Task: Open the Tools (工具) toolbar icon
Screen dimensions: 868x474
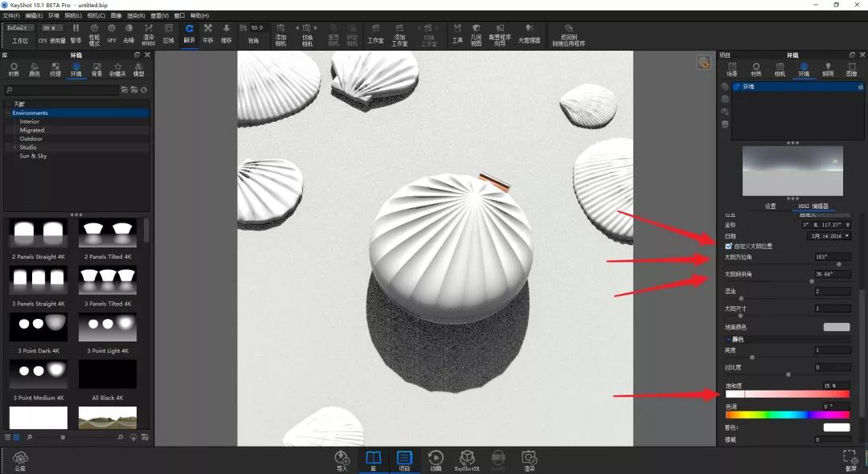Action: pyautogui.click(x=457, y=33)
